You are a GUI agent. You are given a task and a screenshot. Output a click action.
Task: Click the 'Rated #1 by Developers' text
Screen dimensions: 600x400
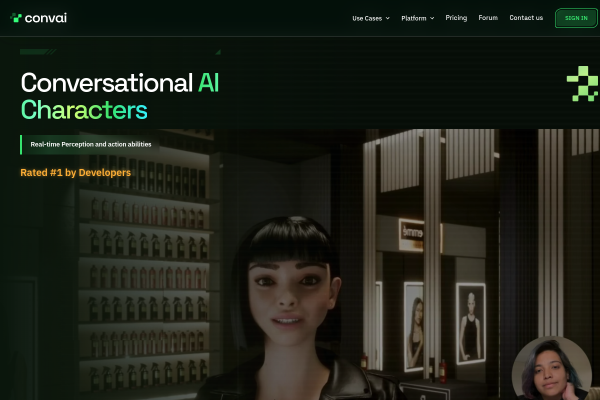click(x=75, y=173)
